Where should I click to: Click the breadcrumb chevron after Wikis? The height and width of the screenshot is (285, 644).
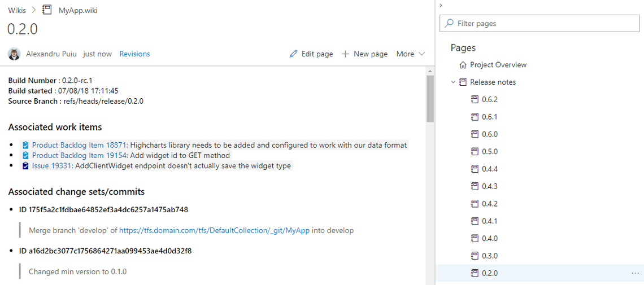[35, 11]
